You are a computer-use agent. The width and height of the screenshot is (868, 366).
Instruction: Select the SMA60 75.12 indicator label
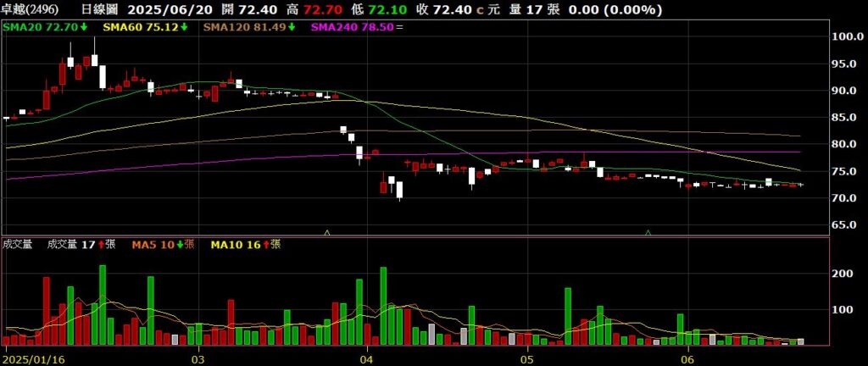(139, 28)
